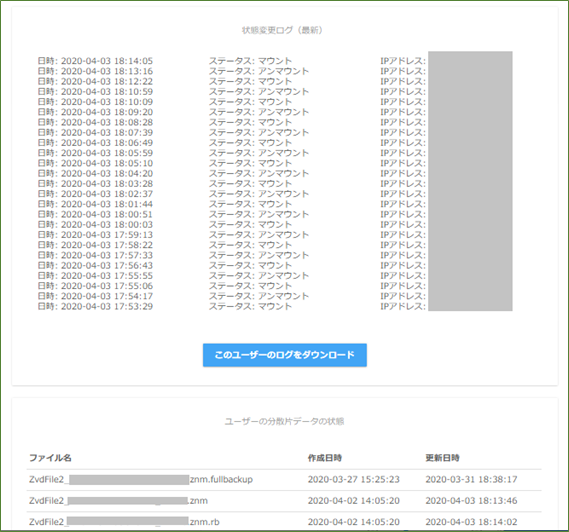Select log entry dated 2020-04-03 18:03:28
Viewport: 569px width, 532px height.
[x=95, y=184]
